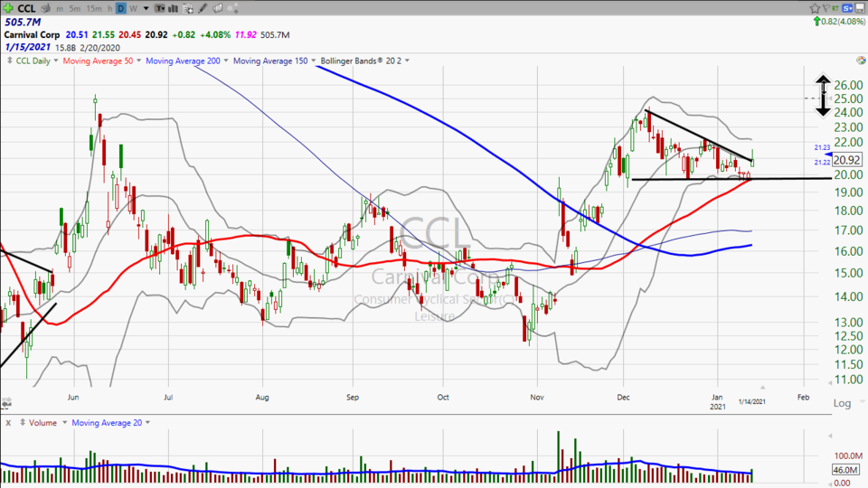The height and width of the screenshot is (488, 868).
Task: Switch to the 5m timeframe
Action: click(x=75, y=9)
